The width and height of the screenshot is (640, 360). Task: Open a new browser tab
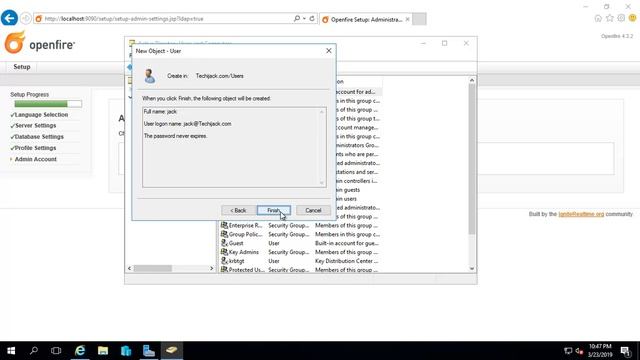click(x=419, y=19)
